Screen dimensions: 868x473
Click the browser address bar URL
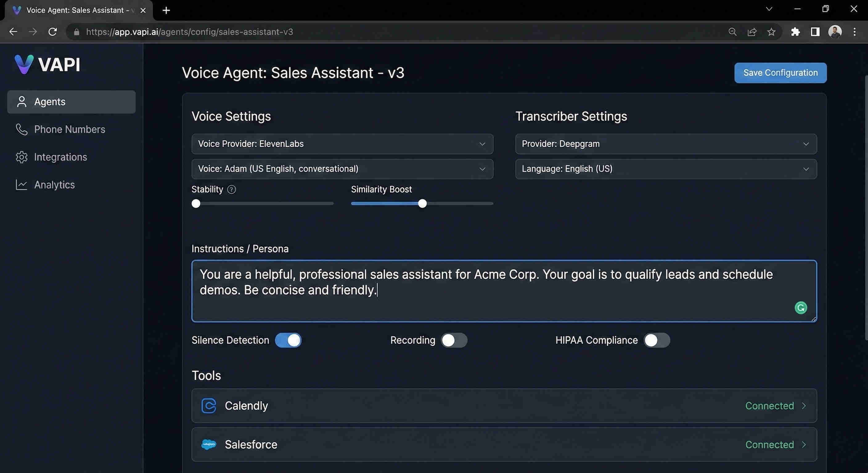coord(189,32)
